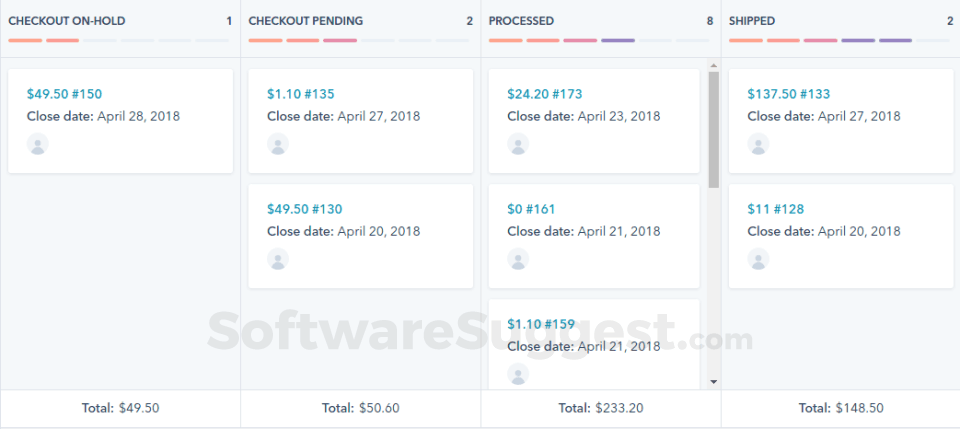Click avatar icon on deal #159 card

pyautogui.click(x=518, y=374)
